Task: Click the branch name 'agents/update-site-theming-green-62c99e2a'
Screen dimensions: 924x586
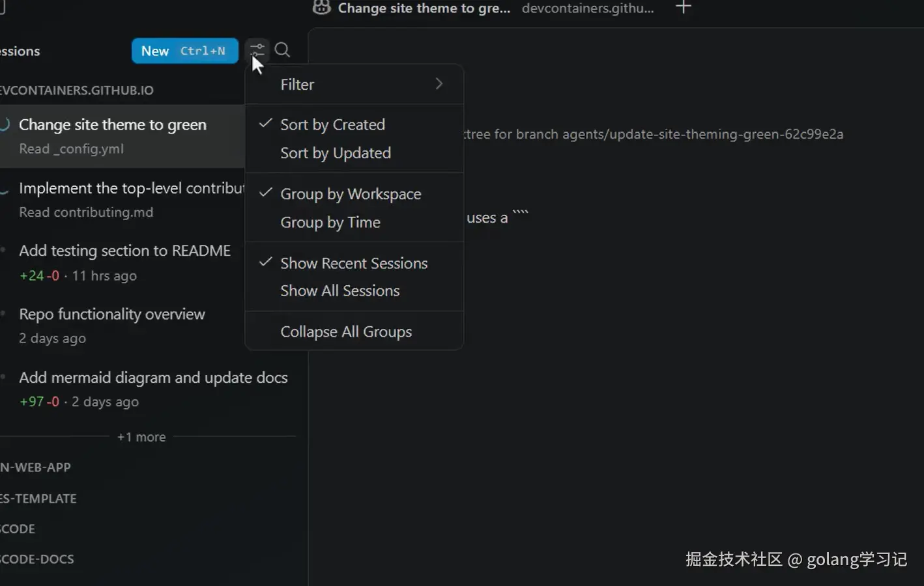Action: coord(703,134)
